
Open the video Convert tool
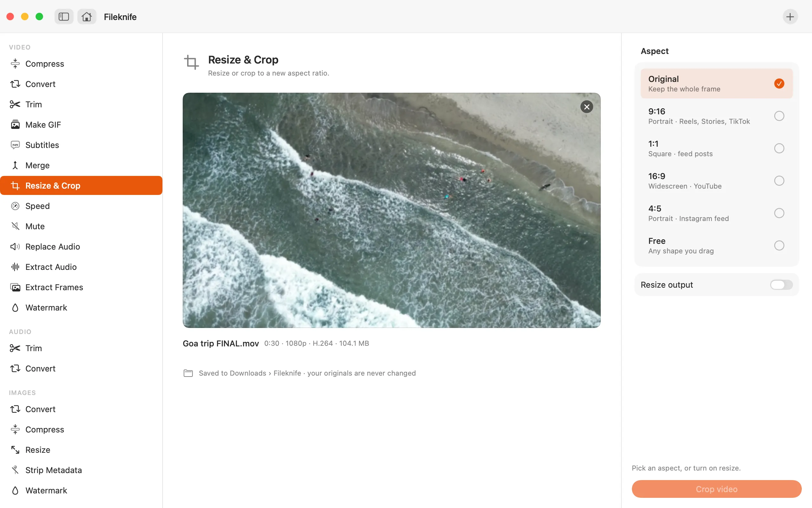click(81, 84)
